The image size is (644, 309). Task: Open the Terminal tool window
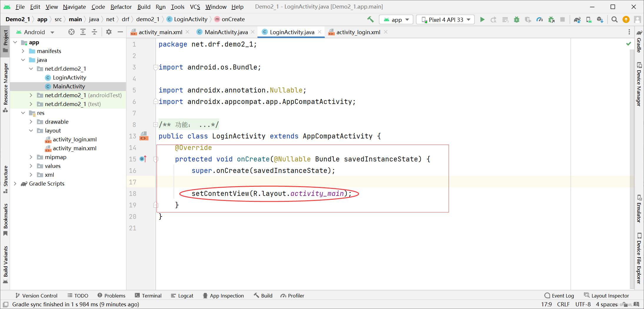click(x=148, y=295)
